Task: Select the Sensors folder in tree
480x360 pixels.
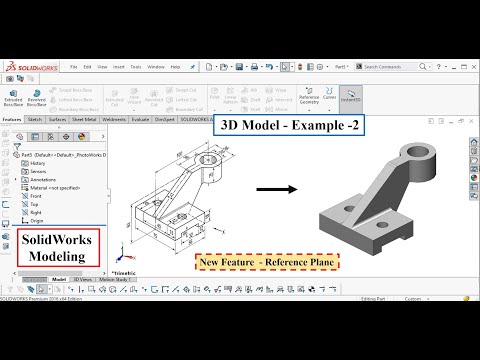Action: 34,171
